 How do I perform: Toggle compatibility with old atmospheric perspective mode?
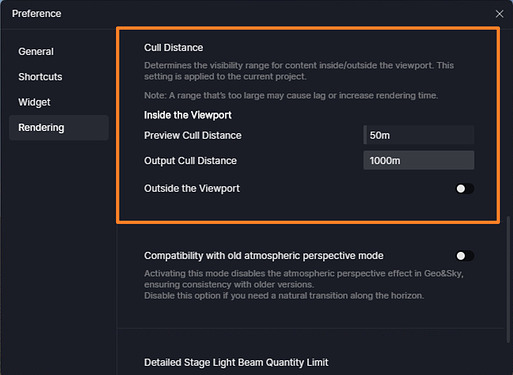(x=465, y=256)
